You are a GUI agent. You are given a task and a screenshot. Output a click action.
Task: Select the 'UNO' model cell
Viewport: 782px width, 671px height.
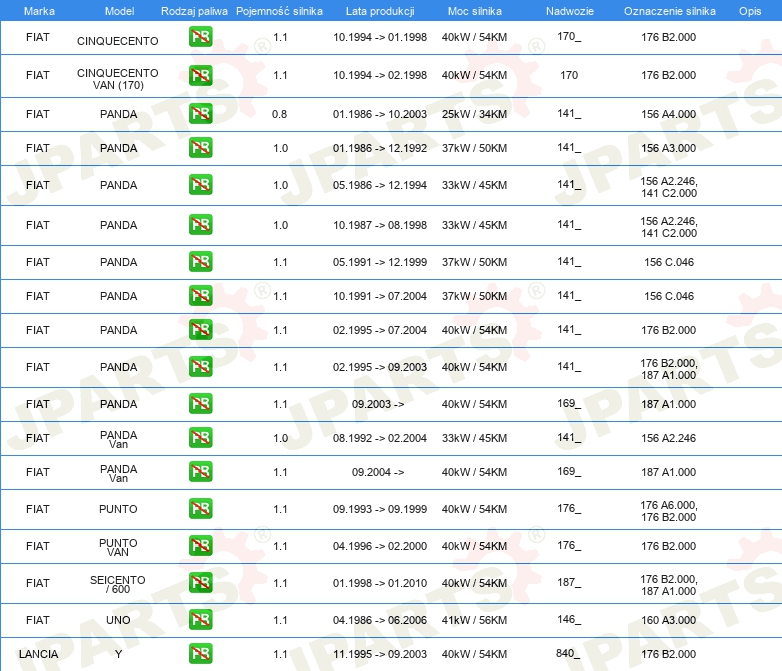(x=118, y=620)
